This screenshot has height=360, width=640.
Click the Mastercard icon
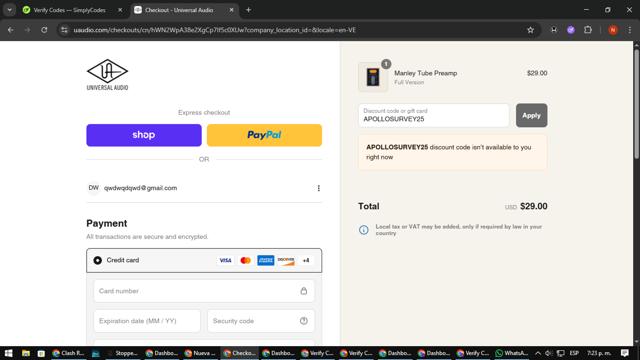(245, 260)
